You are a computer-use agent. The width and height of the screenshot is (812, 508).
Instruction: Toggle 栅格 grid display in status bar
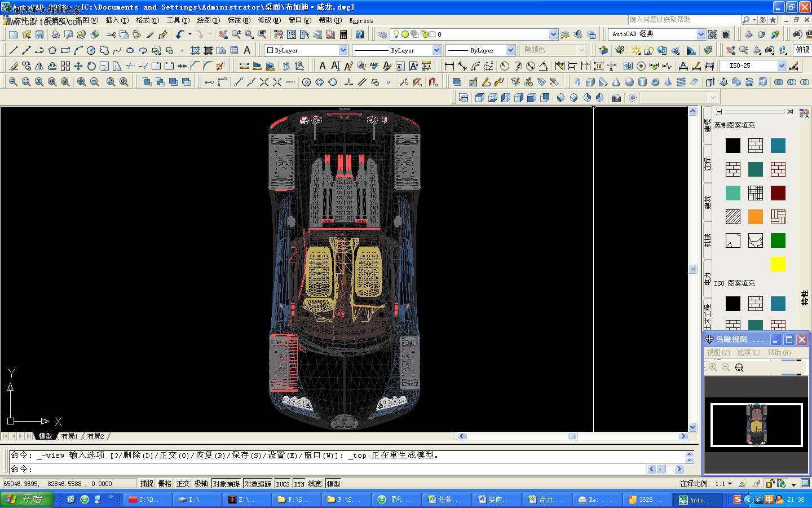pyautogui.click(x=165, y=484)
